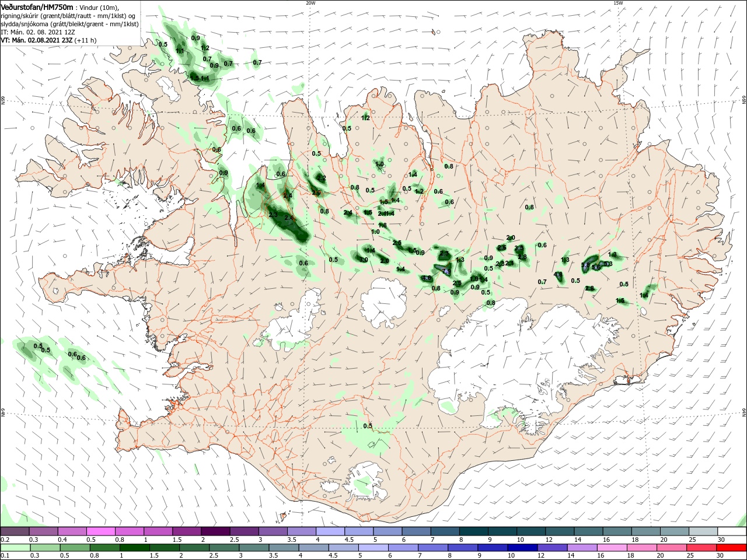Pick the dark purple 2 swatch, upper scale

click(x=215, y=531)
